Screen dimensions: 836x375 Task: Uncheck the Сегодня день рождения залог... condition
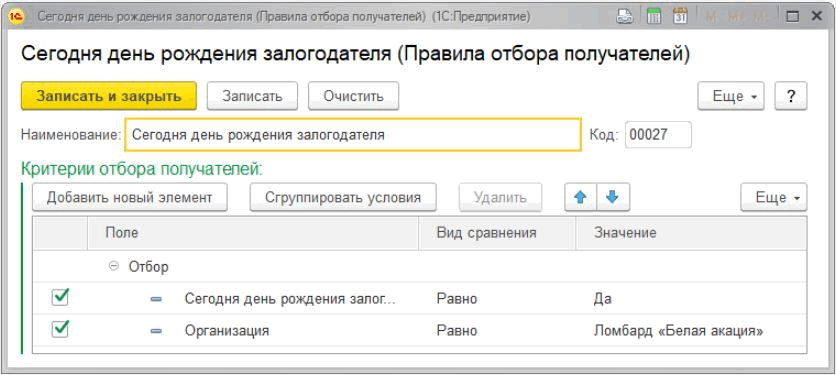tap(60, 298)
